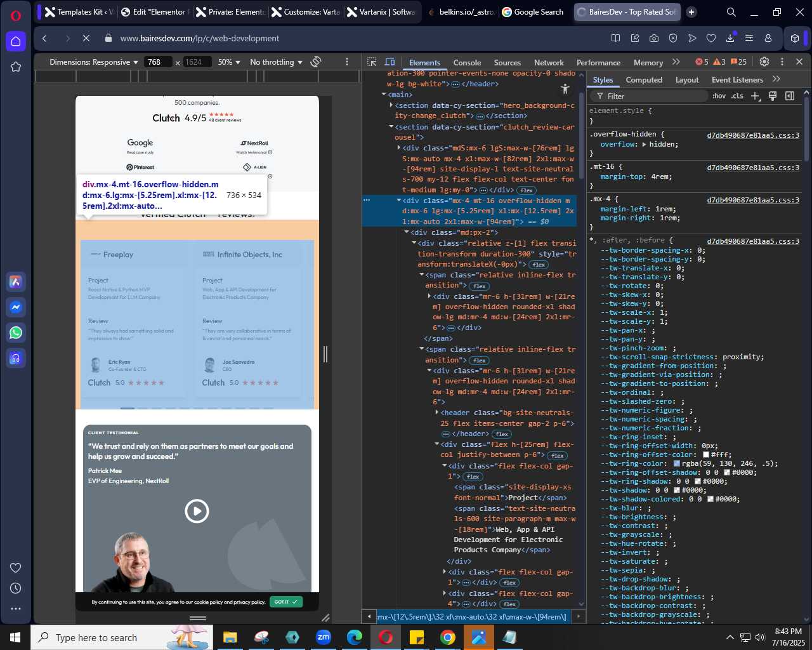Viewport: 812px width, 650px height.
Task: Show more DevTools panels chevron
Action: tap(676, 62)
